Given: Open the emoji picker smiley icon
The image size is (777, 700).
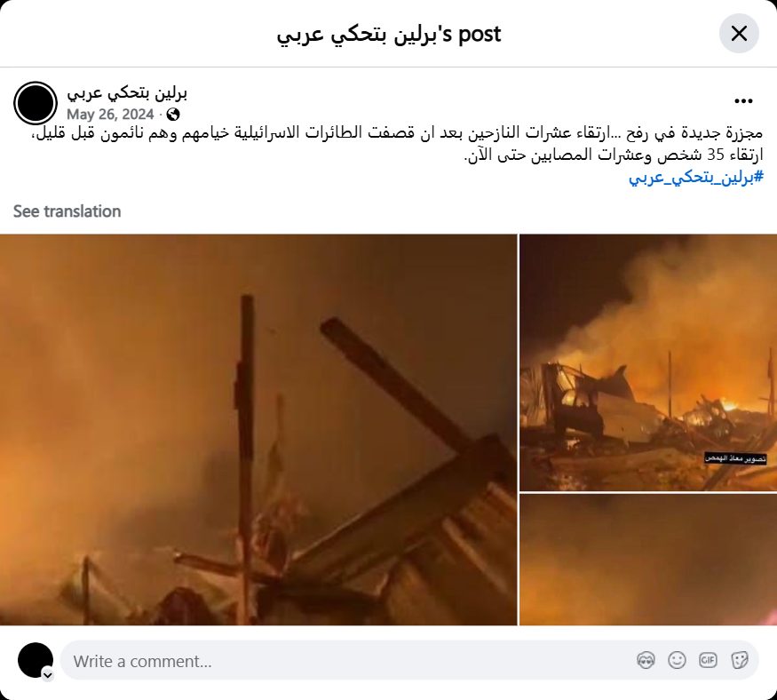Looking at the screenshot, I should pyautogui.click(x=677, y=660).
